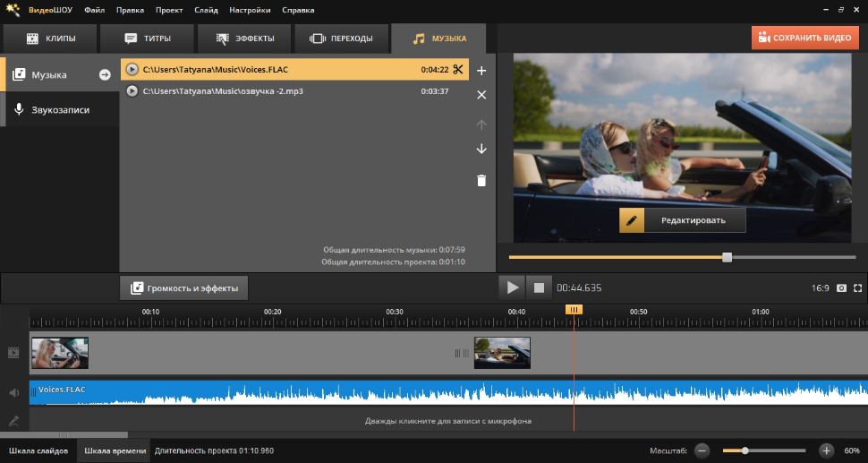Switch to the Эффекты tab
The width and height of the screenshot is (868, 463).
pos(244,39)
